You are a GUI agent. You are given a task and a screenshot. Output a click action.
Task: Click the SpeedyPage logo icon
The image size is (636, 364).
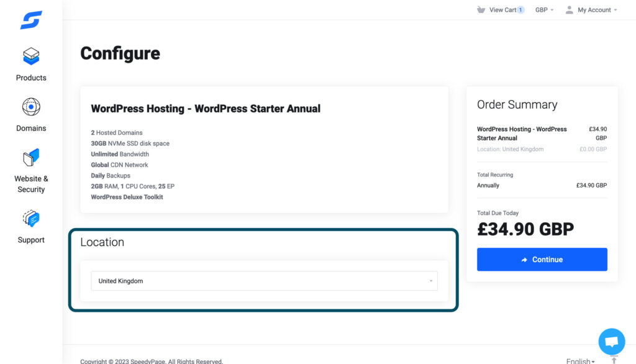coord(31,20)
